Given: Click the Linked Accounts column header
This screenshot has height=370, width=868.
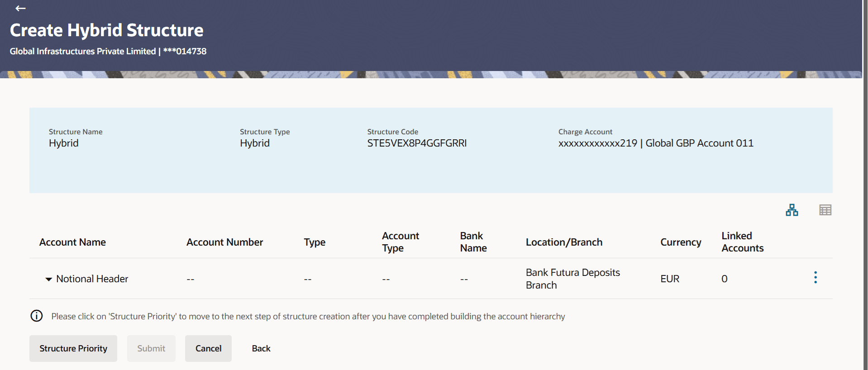Looking at the screenshot, I should [x=742, y=242].
